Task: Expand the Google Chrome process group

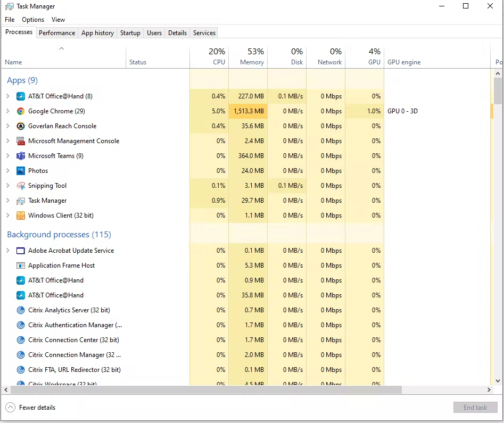Action: point(7,111)
